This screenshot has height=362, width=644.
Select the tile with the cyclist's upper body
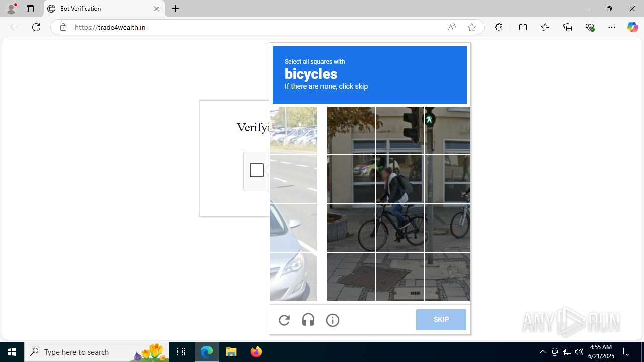pos(399,179)
